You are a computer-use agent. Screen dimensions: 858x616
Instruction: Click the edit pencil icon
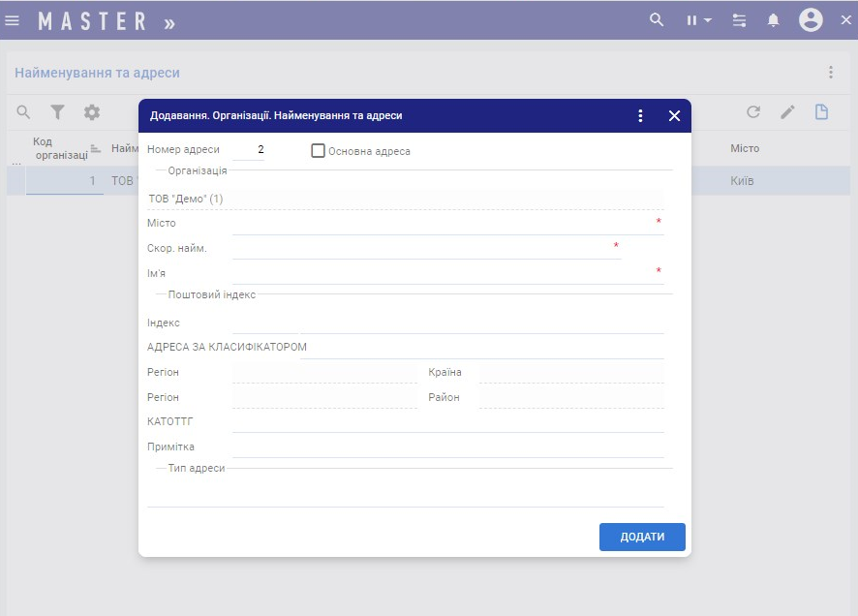coord(787,112)
